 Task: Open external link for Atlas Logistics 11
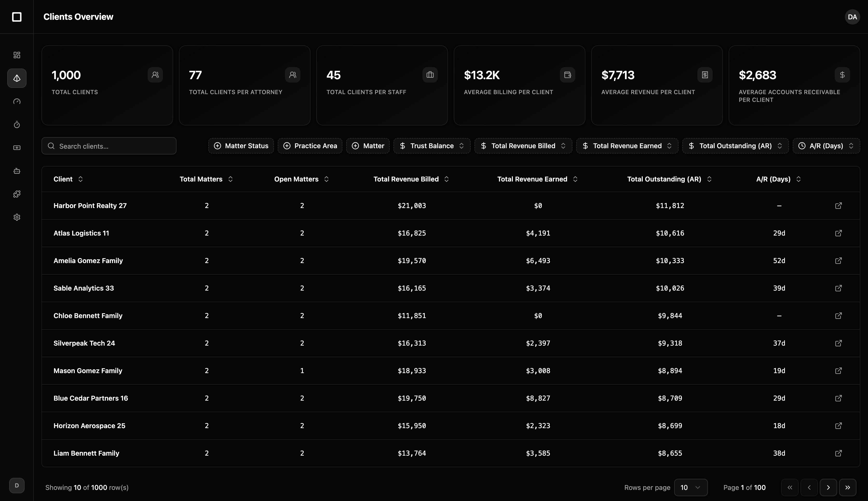click(x=838, y=233)
